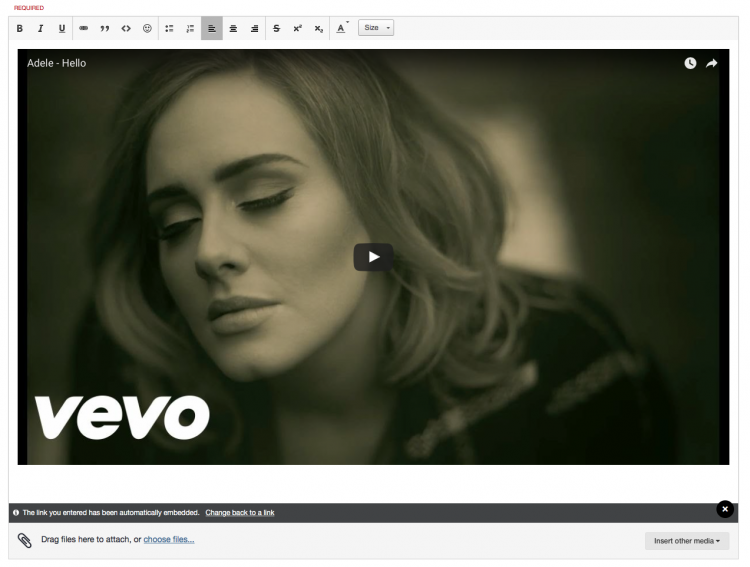The image size is (750, 567).
Task: Create a numbered list
Action: pyautogui.click(x=190, y=28)
